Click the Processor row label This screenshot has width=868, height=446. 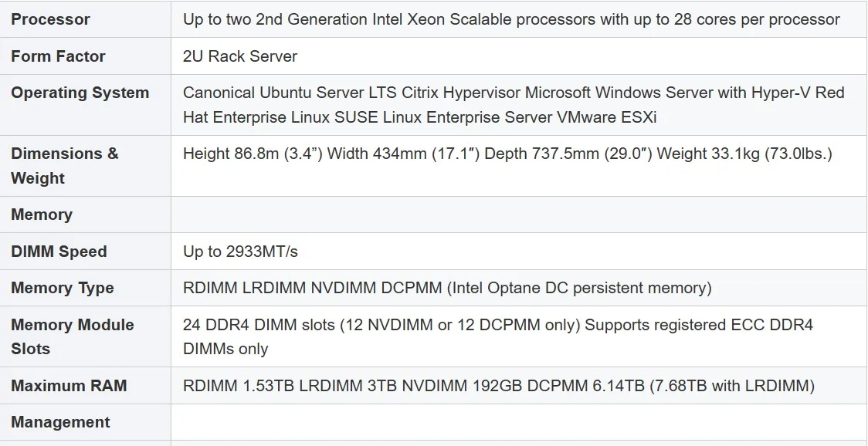point(50,19)
